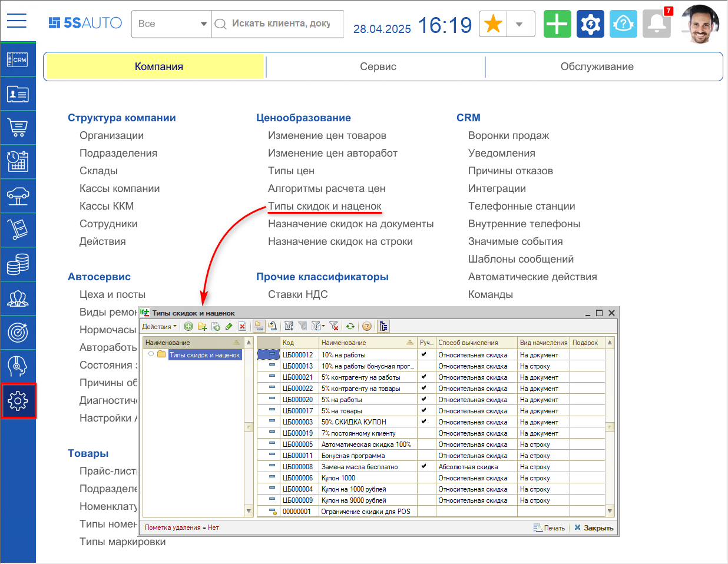Open the shopping cart module in sidebar
This screenshot has height=564, width=728.
[x=18, y=128]
